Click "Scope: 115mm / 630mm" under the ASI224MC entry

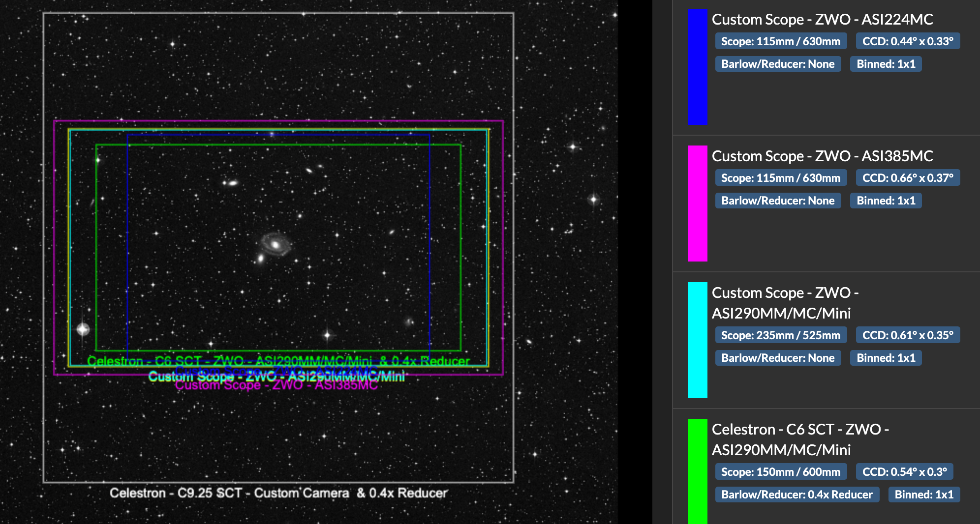click(781, 41)
